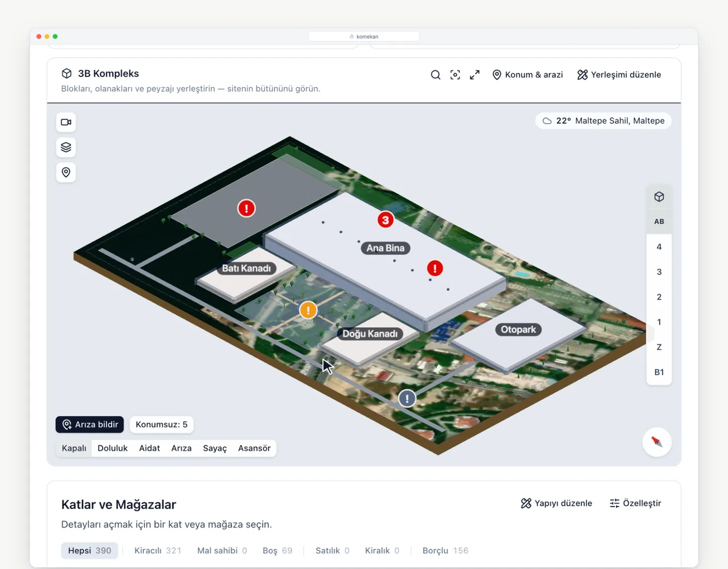Open the orange warning marker in courtyard
Screen dimensions: 728x569
tap(308, 310)
